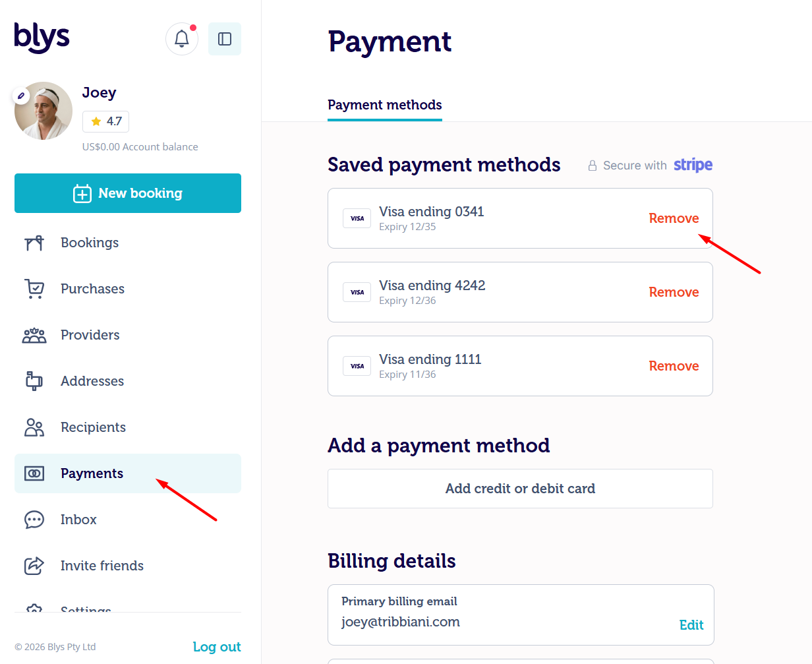812x664 pixels.
Task: Log out of the account
Action: click(x=217, y=647)
